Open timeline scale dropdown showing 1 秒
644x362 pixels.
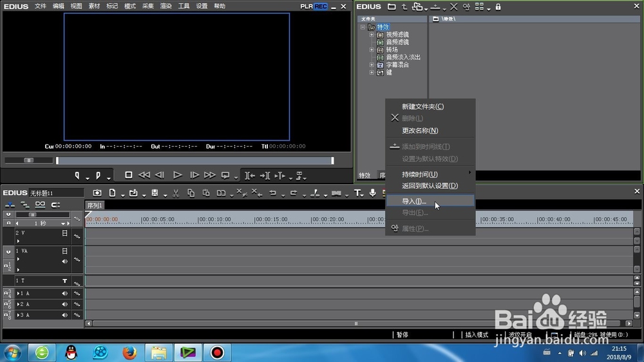(x=63, y=224)
